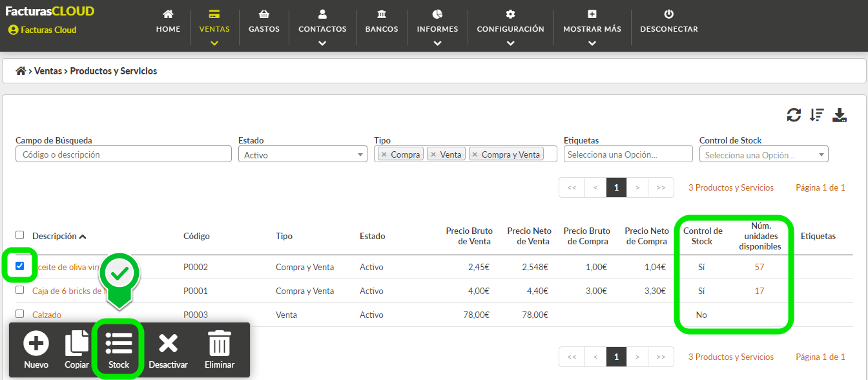Expand the Mostrar Más menu chevron

point(592,43)
